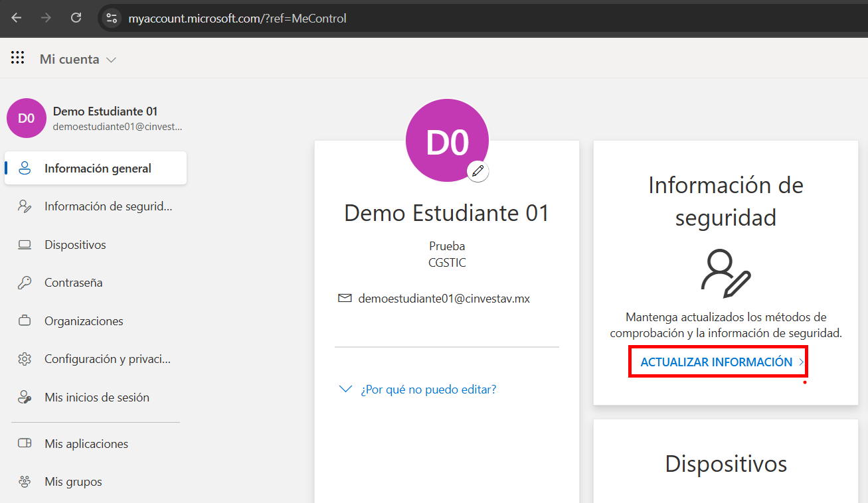Click the Organizaciones briefcase icon
The image size is (868, 503).
click(25, 321)
